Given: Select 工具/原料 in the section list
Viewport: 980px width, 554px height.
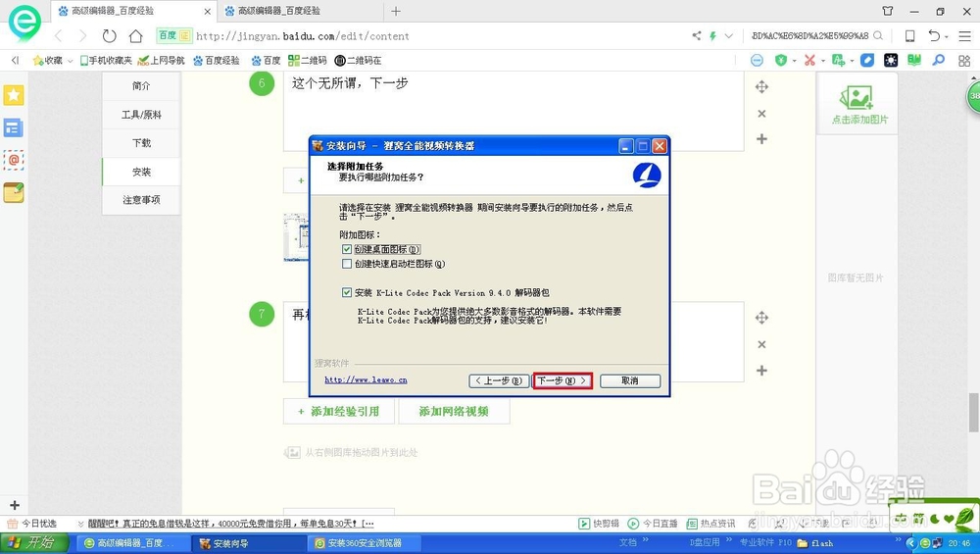Looking at the screenshot, I should pos(141,115).
